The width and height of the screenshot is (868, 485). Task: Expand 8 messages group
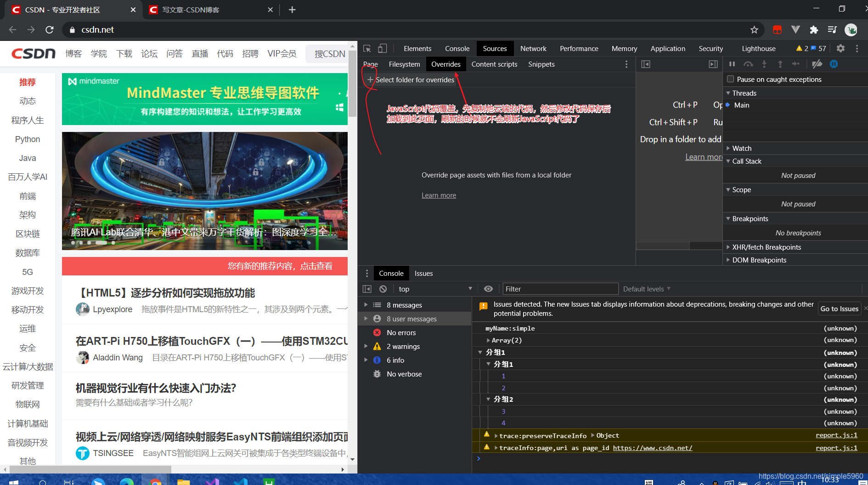point(366,305)
